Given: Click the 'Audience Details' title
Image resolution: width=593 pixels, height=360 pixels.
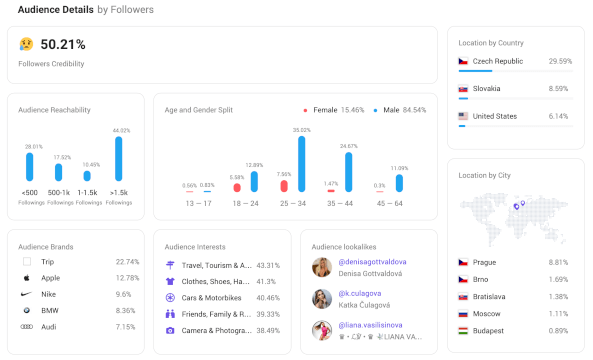Looking at the screenshot, I should point(56,9).
